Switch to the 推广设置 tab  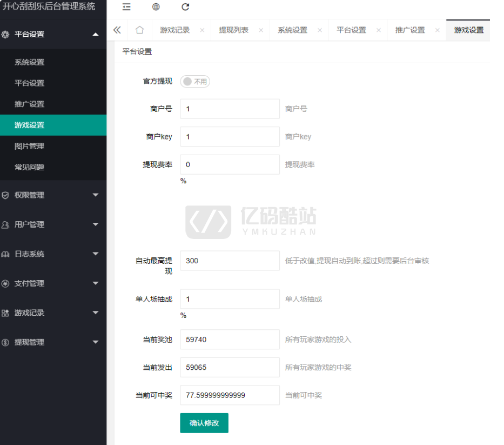pos(410,30)
